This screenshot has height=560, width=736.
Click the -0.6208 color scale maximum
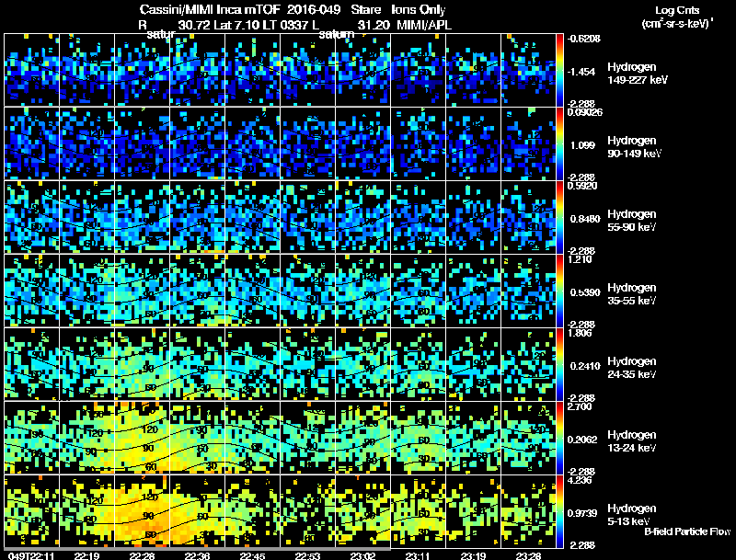tap(584, 39)
